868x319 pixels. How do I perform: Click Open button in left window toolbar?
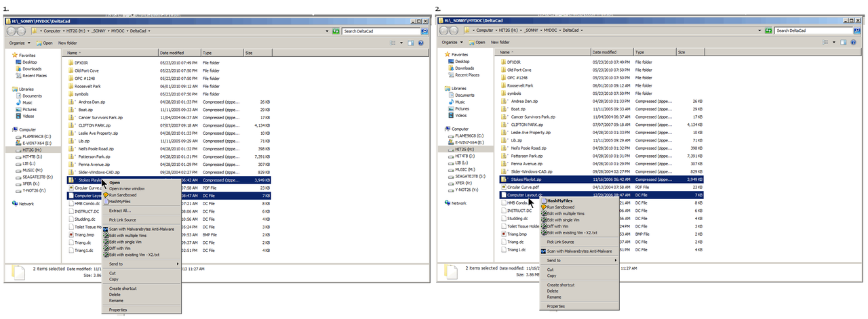(x=45, y=43)
